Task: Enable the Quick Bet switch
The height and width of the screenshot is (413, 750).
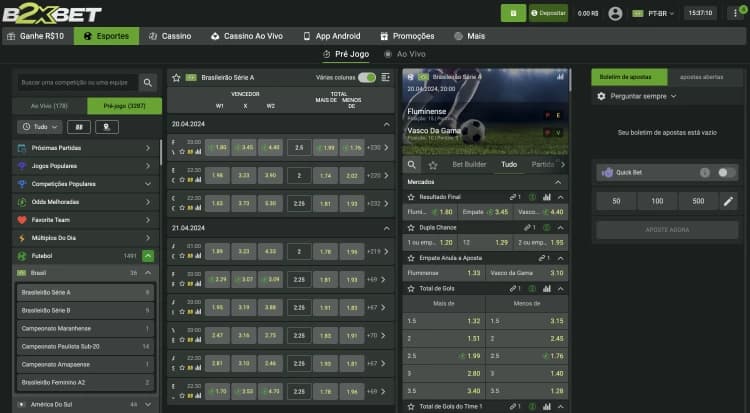Action: 726,173
